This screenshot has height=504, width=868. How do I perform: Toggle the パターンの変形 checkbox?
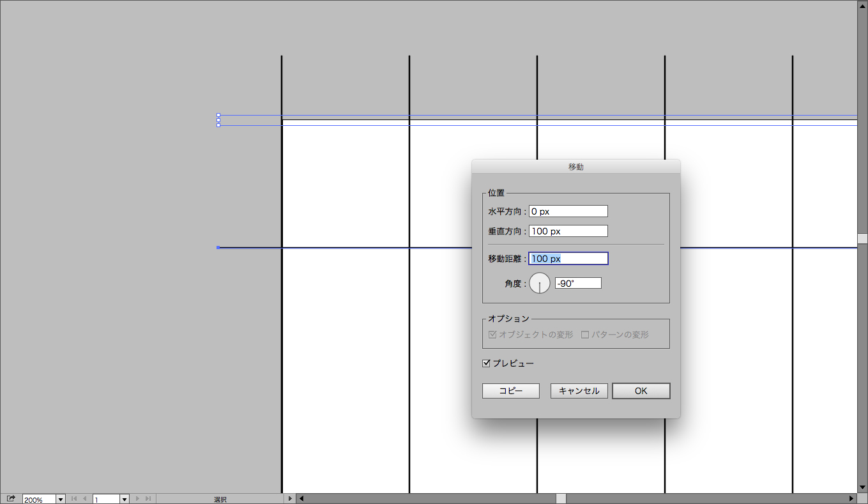click(585, 335)
